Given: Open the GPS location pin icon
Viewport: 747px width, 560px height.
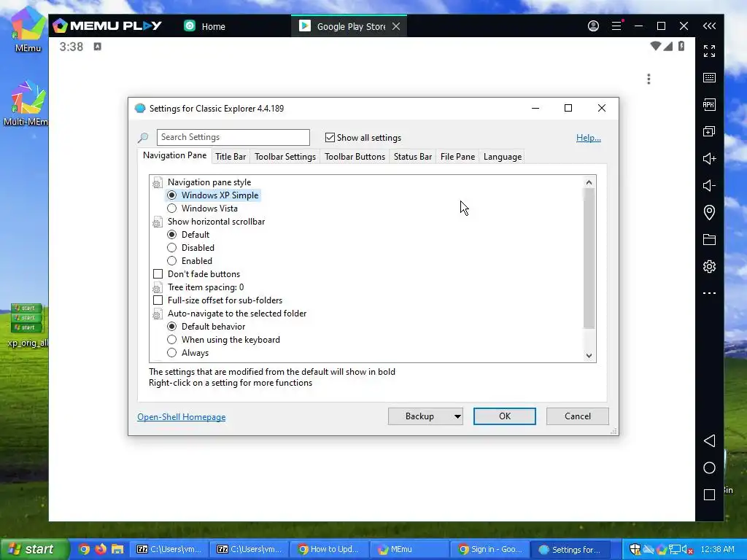Looking at the screenshot, I should coord(709,212).
